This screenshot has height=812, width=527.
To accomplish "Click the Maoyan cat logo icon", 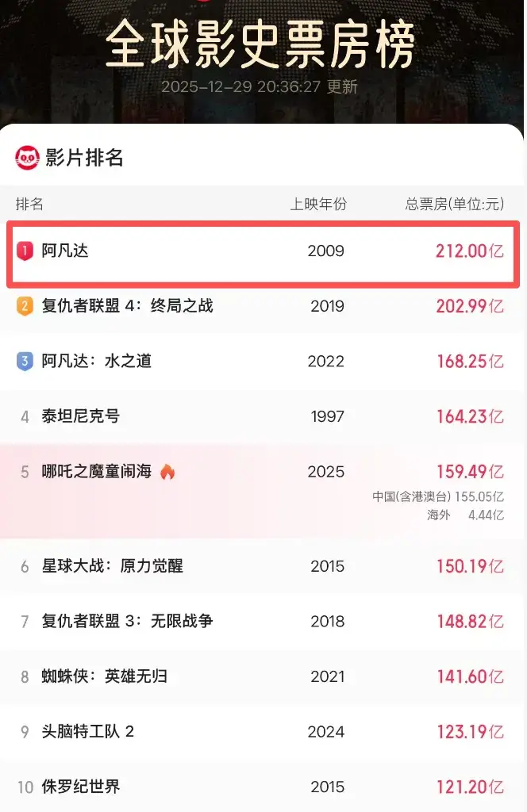I will click(28, 158).
